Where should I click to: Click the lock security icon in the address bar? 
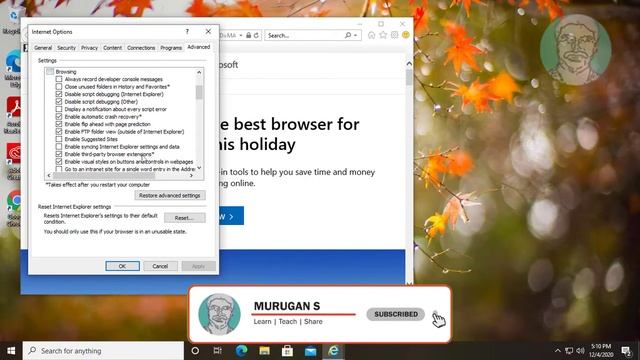coord(249,36)
